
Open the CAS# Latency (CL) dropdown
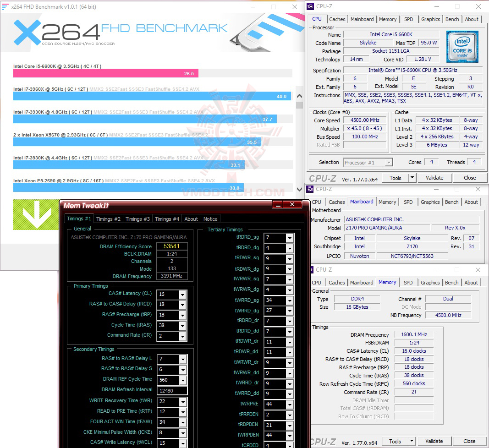coord(182,294)
